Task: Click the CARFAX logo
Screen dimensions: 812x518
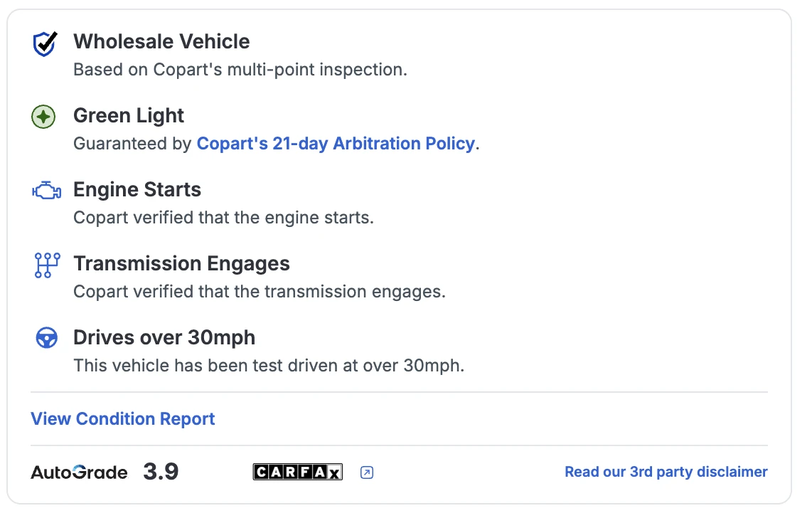Action: pyautogui.click(x=298, y=472)
